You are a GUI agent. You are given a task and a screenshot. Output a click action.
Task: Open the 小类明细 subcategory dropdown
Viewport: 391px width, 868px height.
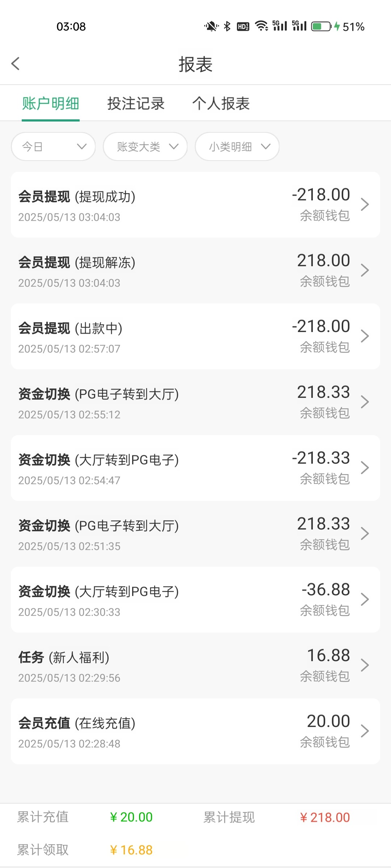click(x=237, y=146)
